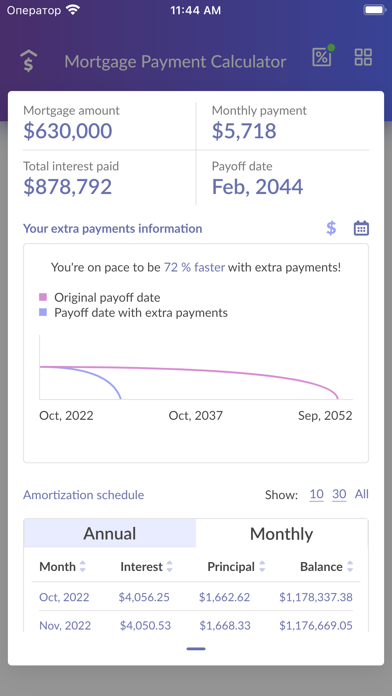Tap Your extra payments information heading

pyautogui.click(x=113, y=229)
